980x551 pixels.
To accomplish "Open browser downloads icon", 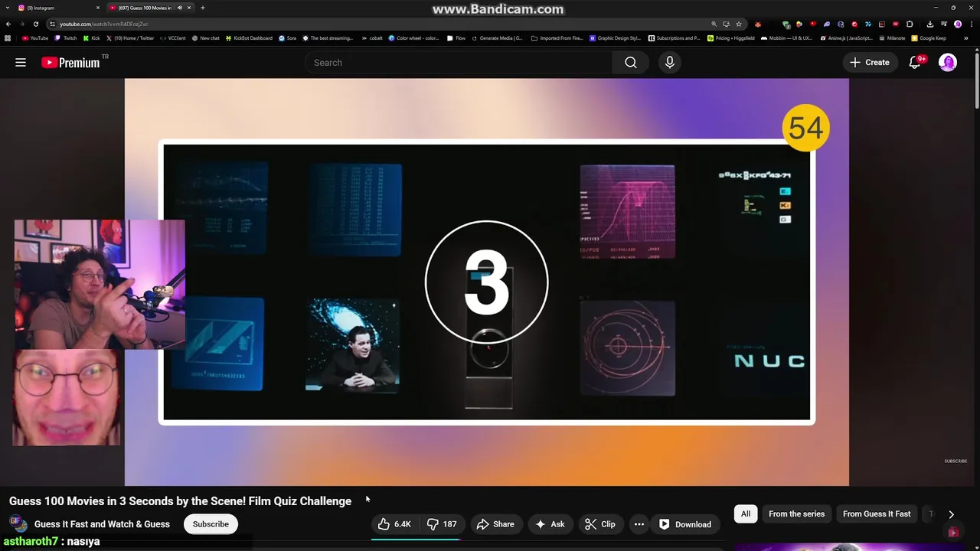I will tap(929, 24).
